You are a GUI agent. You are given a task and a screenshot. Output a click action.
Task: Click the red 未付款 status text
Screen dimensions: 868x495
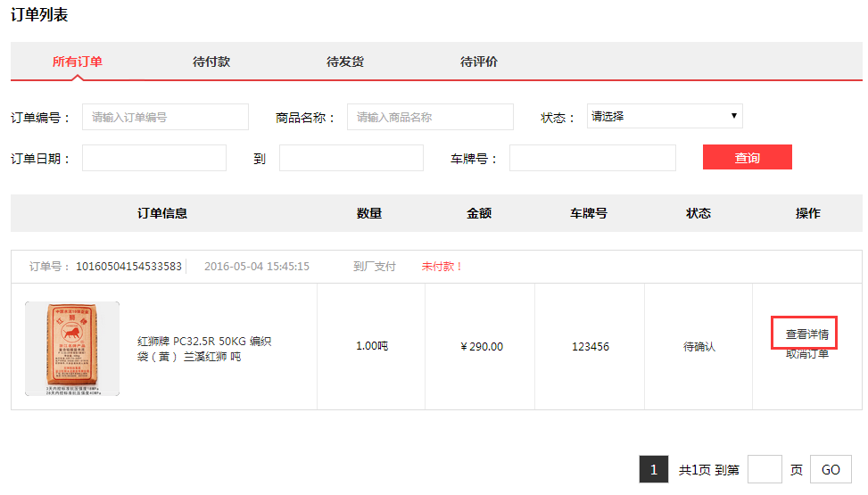tap(442, 267)
